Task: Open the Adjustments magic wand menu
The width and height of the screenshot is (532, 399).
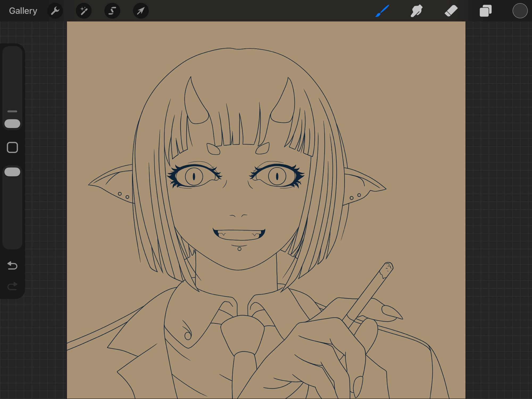Action: tap(84, 11)
